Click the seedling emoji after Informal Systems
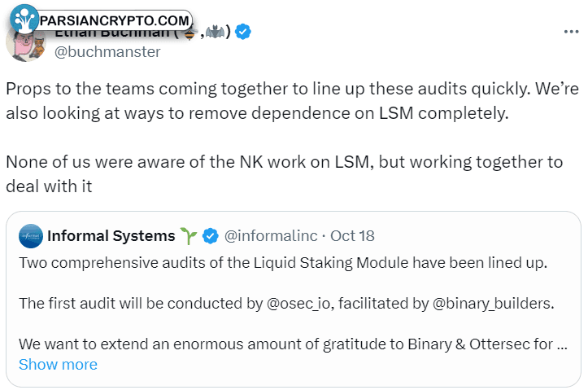 click(189, 236)
